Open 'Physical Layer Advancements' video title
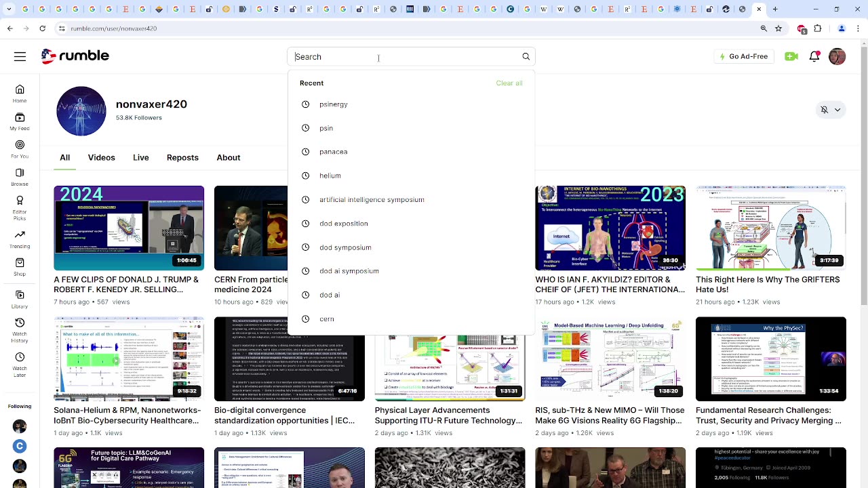The width and height of the screenshot is (868, 488). (x=448, y=415)
